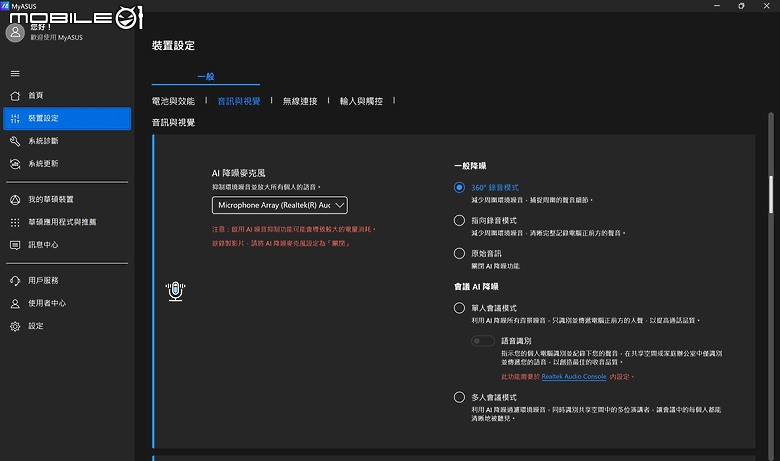Open 用戶服務 in sidebar
The image size is (780, 461).
67,281
